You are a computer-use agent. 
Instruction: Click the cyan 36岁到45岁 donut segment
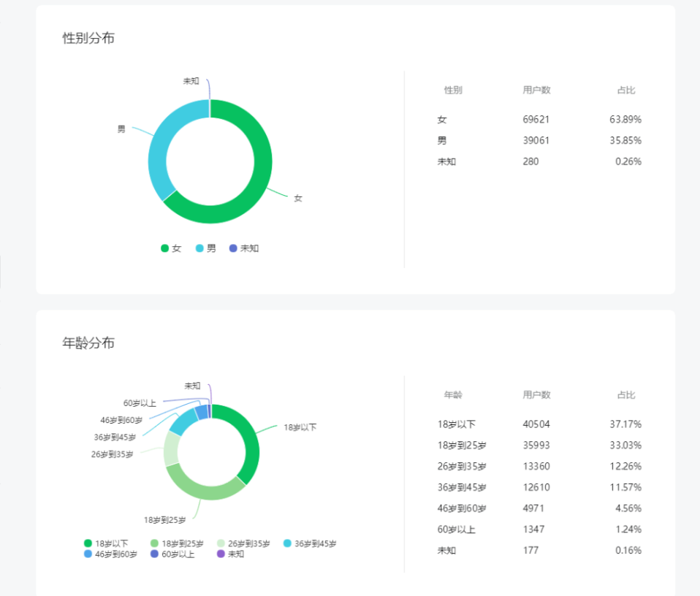(x=184, y=422)
